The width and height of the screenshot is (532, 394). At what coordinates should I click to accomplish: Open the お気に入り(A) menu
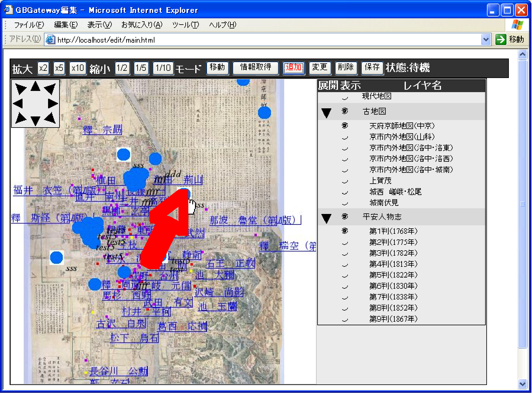tap(142, 25)
